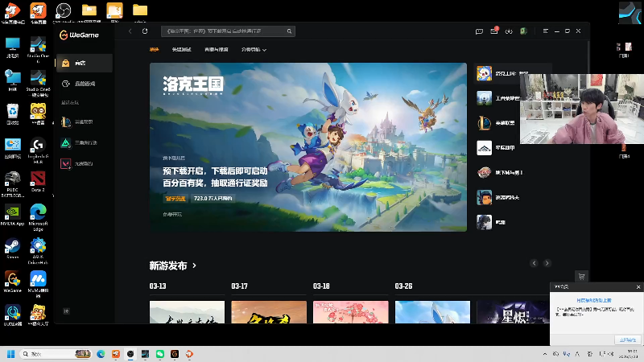Viewport: 644px width, 362px height.
Task: Open the Recycle Bin desktop icon
Action: click(x=12, y=114)
